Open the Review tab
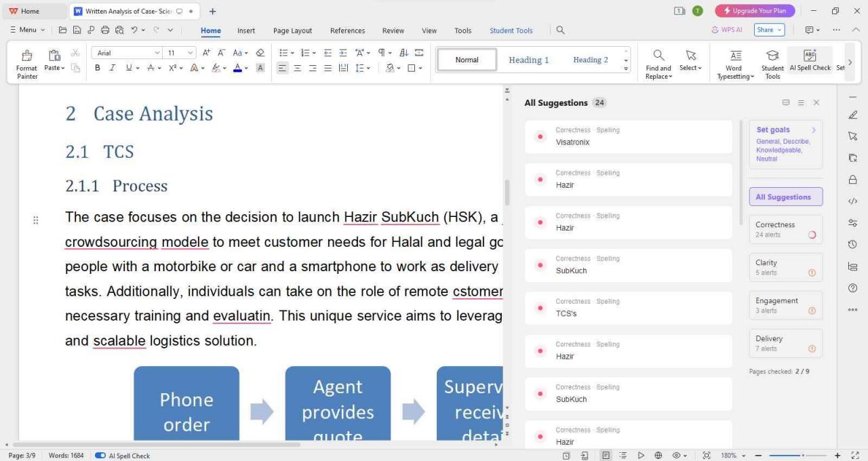Viewport: 868px width, 461px height. pos(393,31)
